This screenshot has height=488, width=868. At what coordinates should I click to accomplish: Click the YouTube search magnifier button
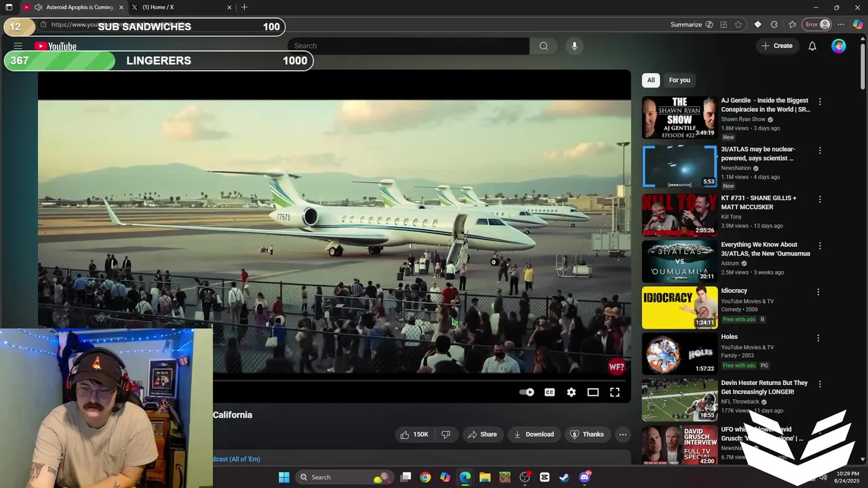tap(543, 46)
